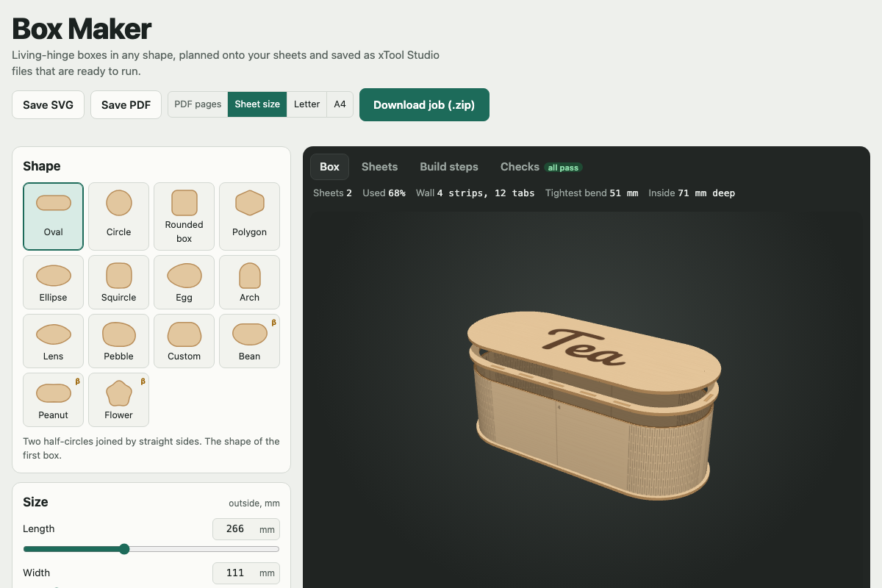The image size is (882, 588).
Task: Click the 'PDF pages' label
Action: tap(198, 104)
